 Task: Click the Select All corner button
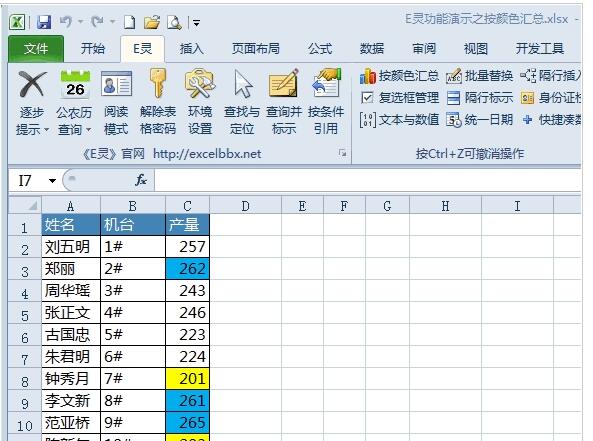click(25, 206)
